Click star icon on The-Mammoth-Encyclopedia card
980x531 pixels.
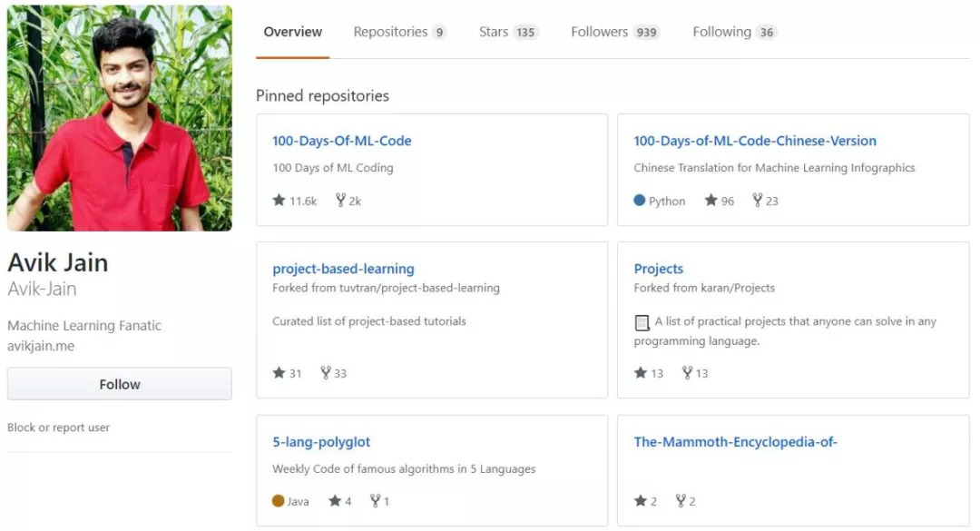click(x=641, y=500)
